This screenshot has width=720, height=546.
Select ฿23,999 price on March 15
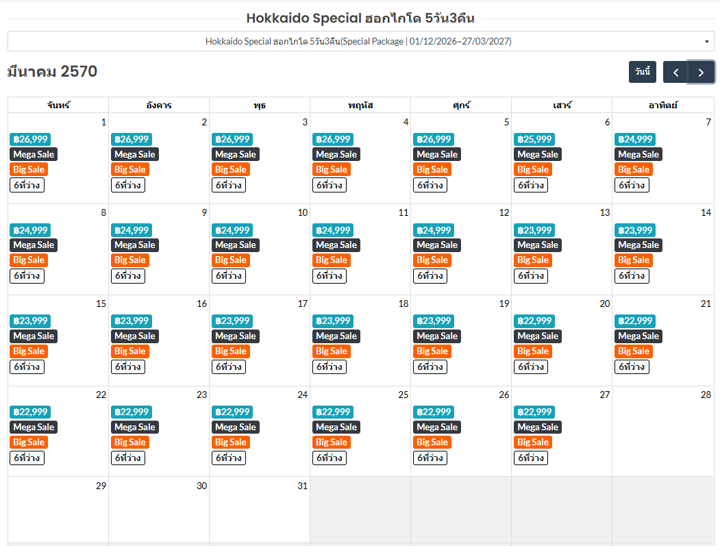[x=30, y=321]
